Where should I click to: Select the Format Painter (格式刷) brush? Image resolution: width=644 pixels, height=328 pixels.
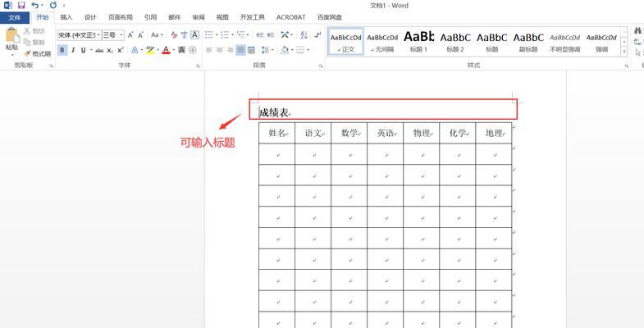[x=38, y=53]
